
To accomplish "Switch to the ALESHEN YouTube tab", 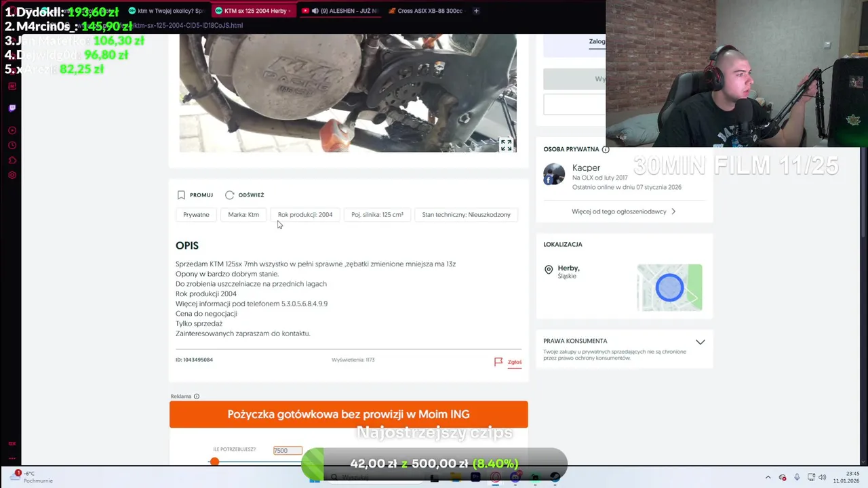I will [x=340, y=11].
